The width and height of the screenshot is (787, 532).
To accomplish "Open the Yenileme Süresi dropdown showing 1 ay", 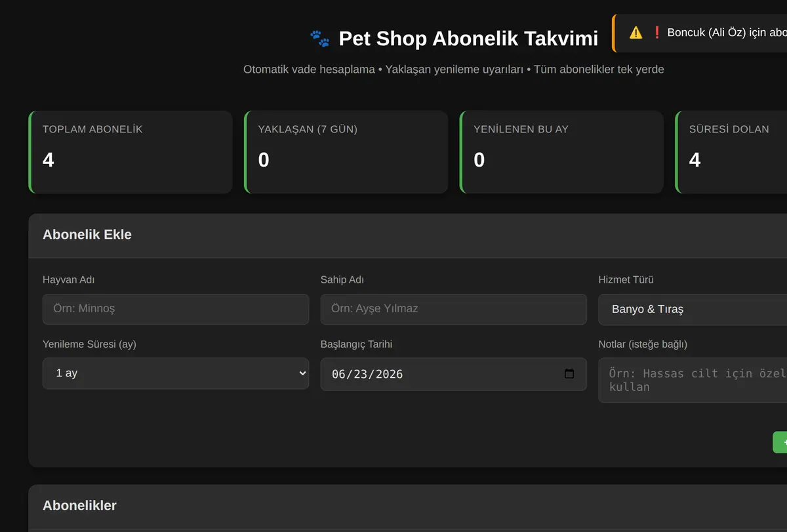I will (176, 373).
